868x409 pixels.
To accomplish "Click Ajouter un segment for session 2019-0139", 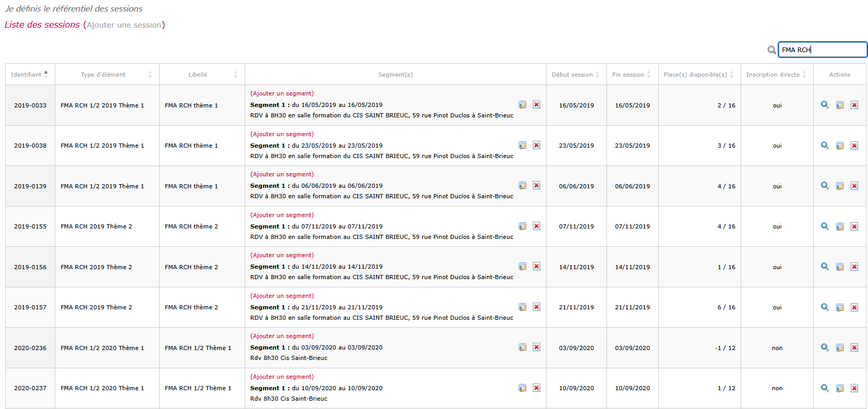I will 282,174.
